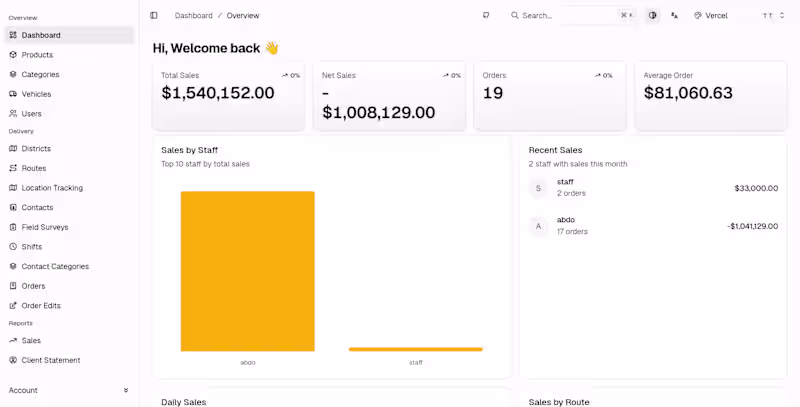Click the -$1,041,129.00 amount for abdo

click(x=753, y=226)
